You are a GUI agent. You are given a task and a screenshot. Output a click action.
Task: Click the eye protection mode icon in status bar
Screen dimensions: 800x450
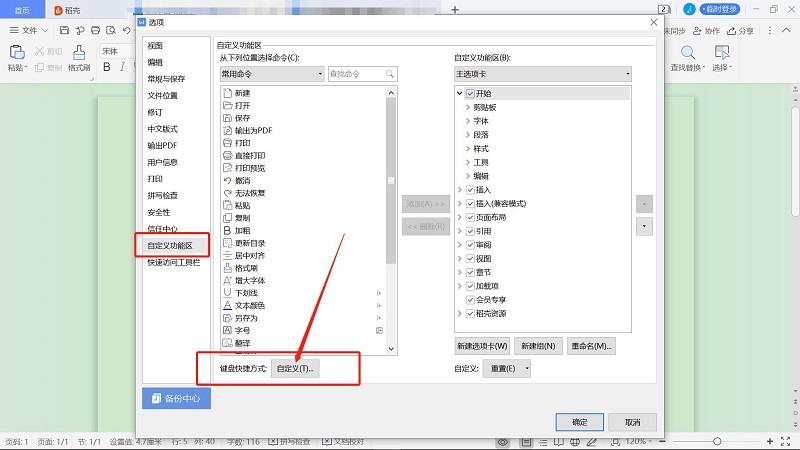coord(503,442)
